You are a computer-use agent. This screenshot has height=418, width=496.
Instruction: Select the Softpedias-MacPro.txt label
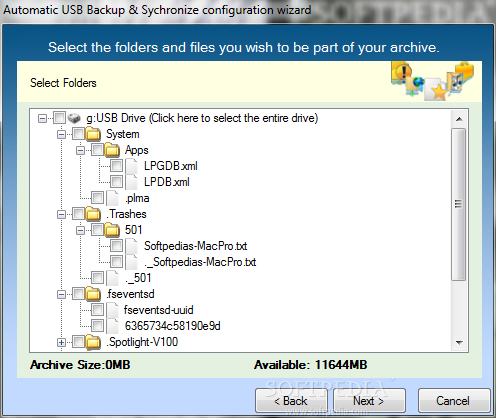pos(196,246)
